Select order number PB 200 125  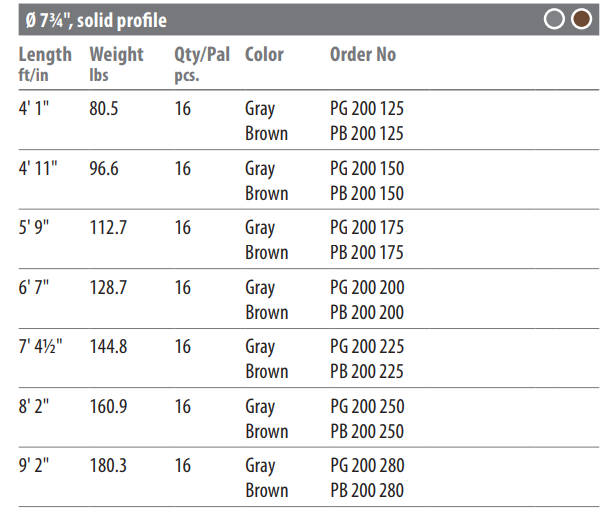[x=367, y=133]
